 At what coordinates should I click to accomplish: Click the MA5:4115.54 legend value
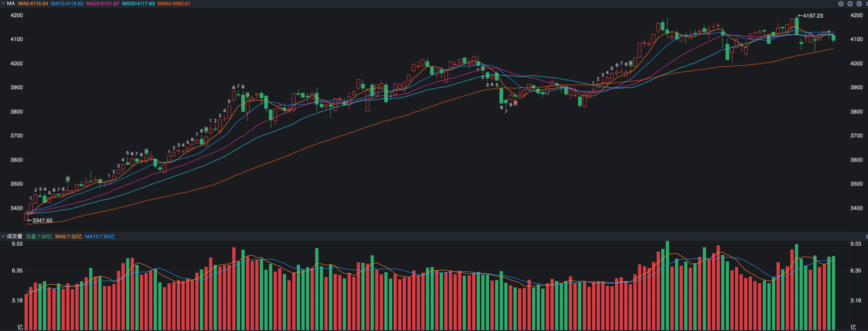pyautogui.click(x=33, y=3)
